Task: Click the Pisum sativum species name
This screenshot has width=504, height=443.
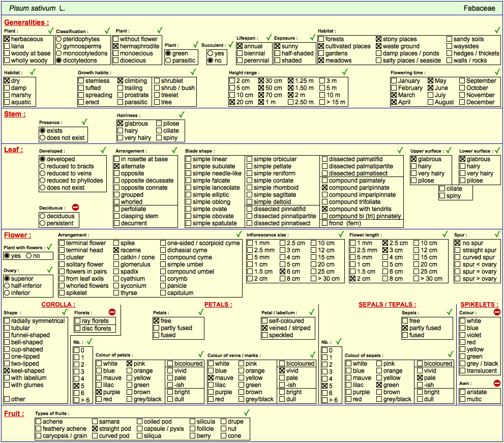Action: 33,8
